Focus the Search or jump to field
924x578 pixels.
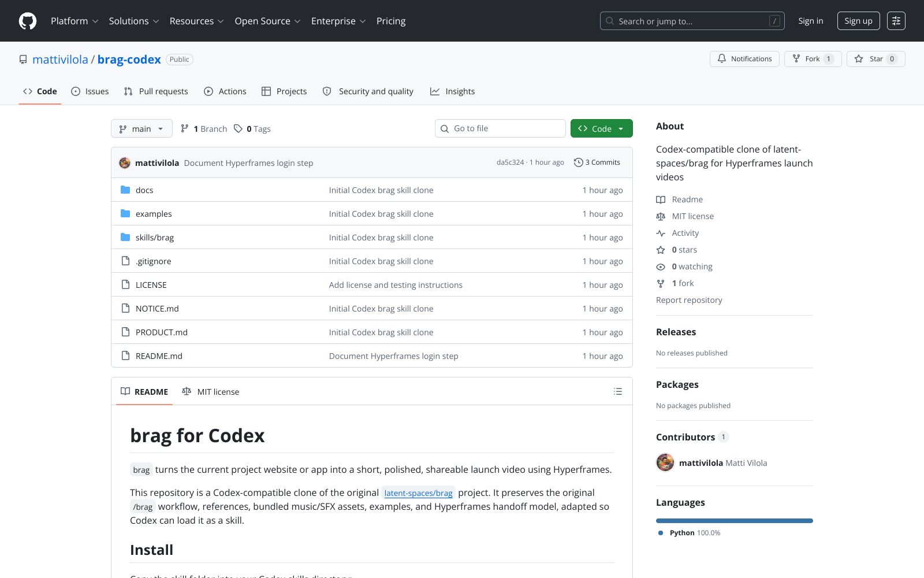coord(692,21)
